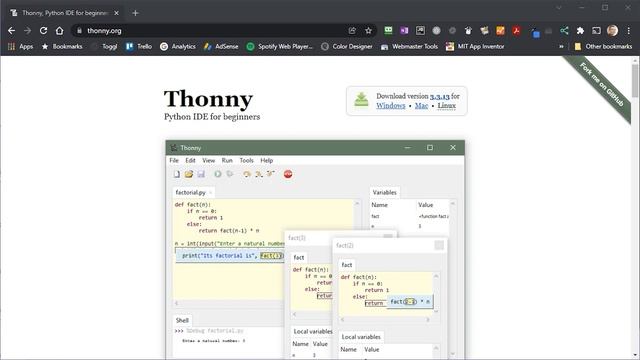Image resolution: width=640 pixels, height=360 pixels.
Task: Bookmark this page with the star icon
Action: point(369,31)
